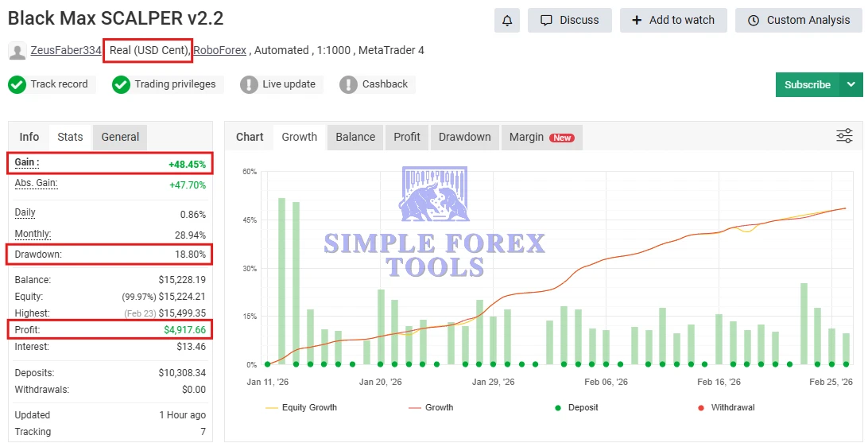Switch to the Profit chart tab

(x=407, y=137)
